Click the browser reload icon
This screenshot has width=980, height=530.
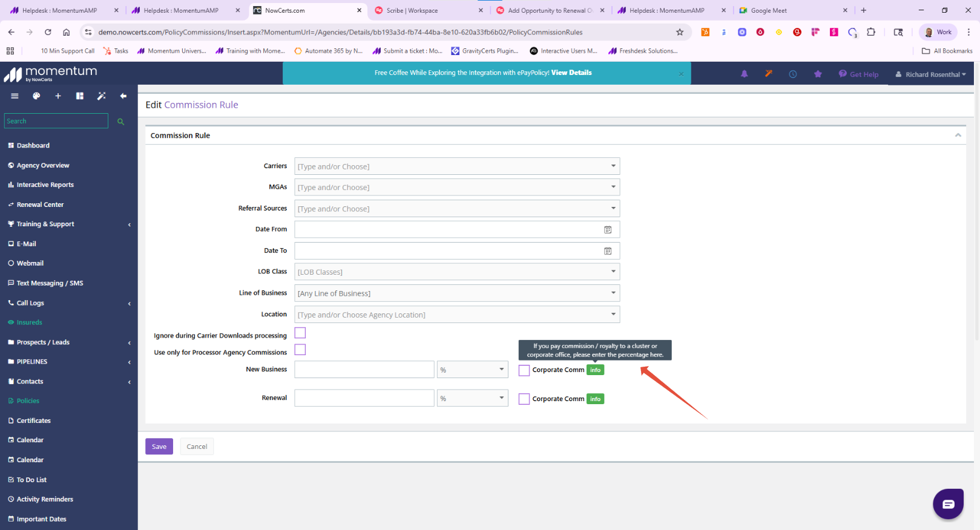point(48,32)
